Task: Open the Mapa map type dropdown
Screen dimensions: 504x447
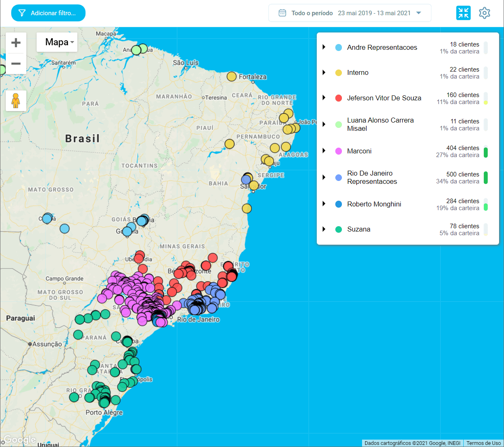Action: [57, 42]
